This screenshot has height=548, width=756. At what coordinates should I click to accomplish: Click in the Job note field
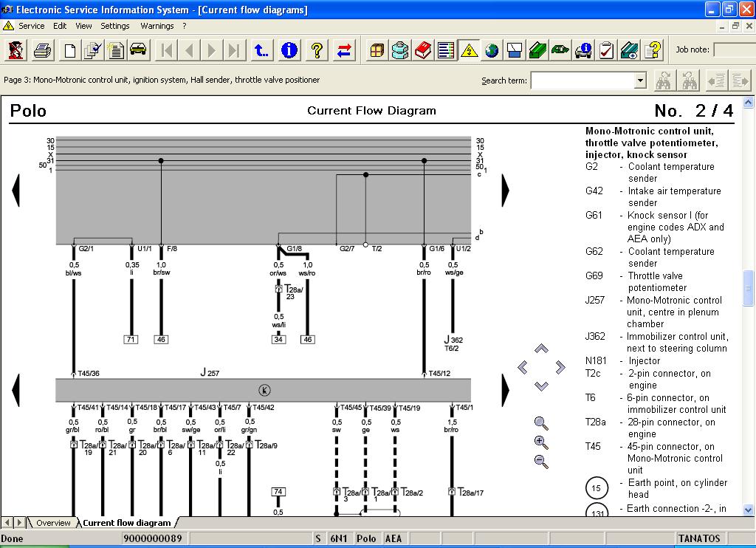(733, 50)
